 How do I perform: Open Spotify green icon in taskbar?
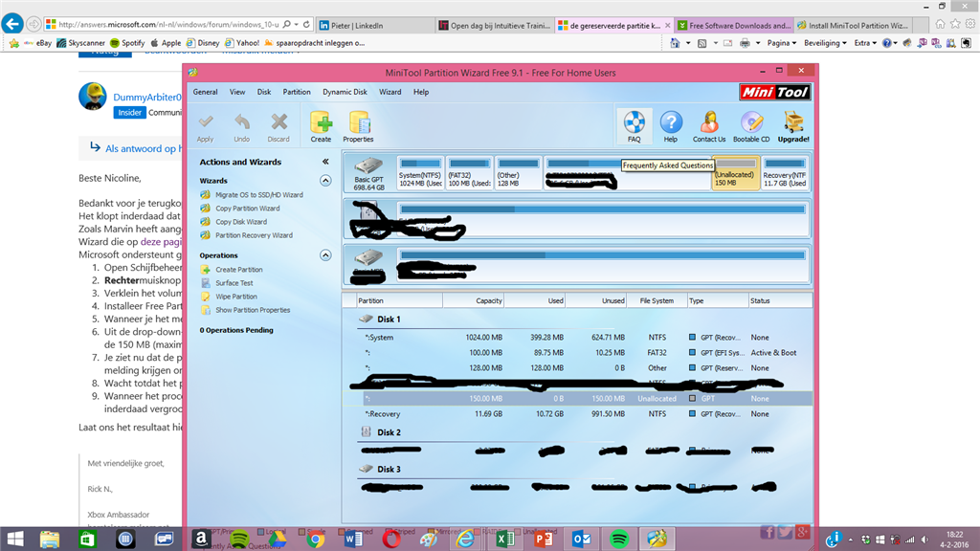tap(619, 539)
